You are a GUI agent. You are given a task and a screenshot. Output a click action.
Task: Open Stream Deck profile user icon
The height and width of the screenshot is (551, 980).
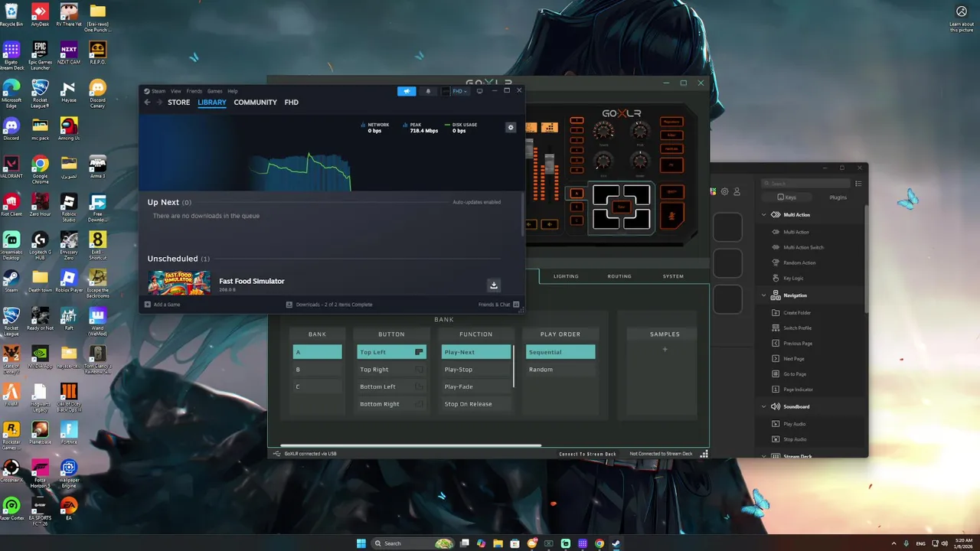[737, 191]
